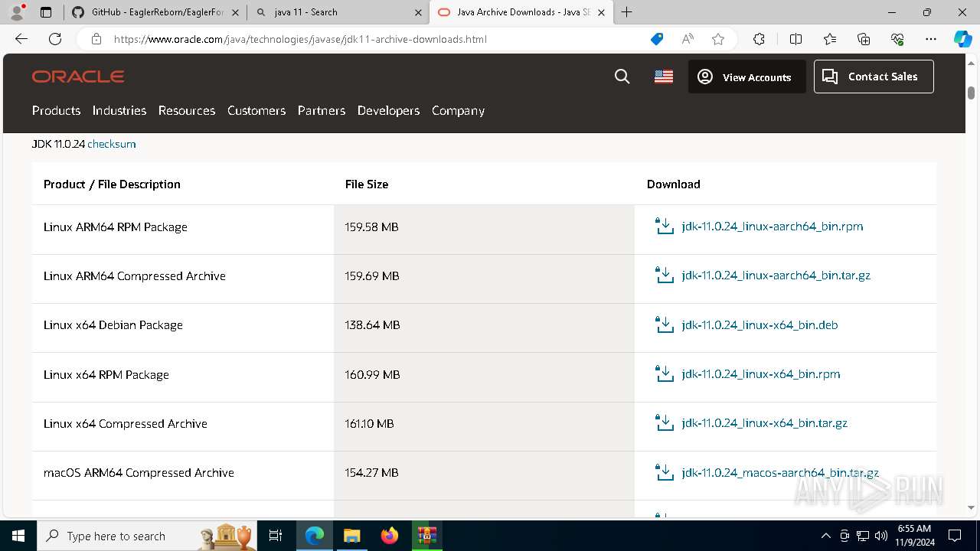Open the Meet Now tray icon
Screen dimensions: 980x551
844,536
